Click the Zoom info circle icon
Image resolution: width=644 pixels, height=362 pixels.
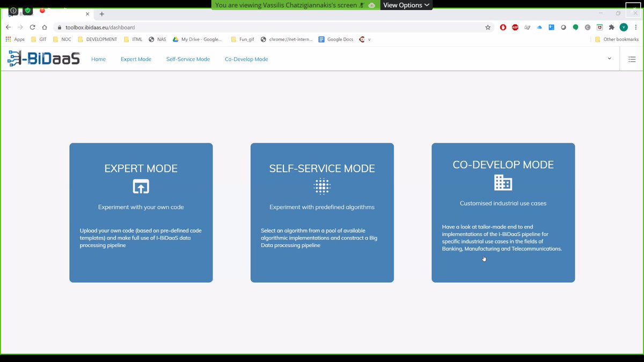tap(13, 10)
